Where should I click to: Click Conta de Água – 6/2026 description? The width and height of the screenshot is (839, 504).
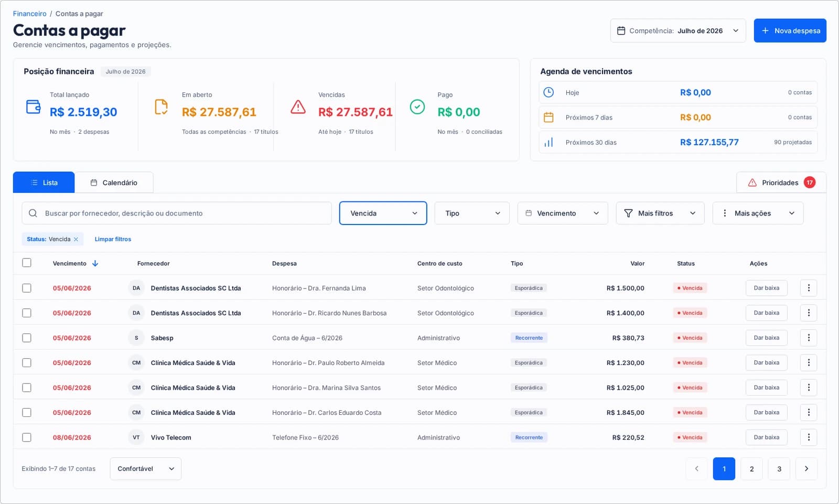pyautogui.click(x=307, y=338)
